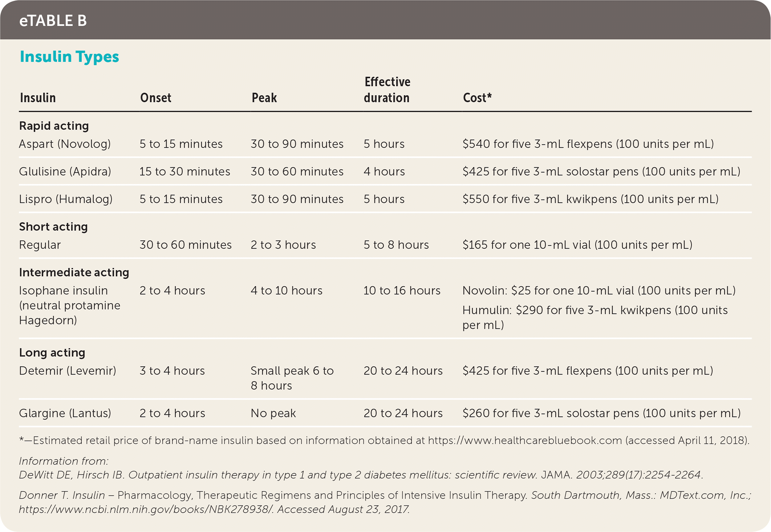Click the healthcarebluebook.com URL in the footnote

(x=525, y=441)
